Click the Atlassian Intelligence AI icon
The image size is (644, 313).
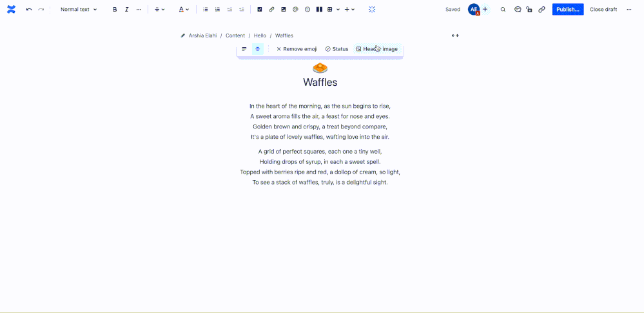click(x=372, y=10)
